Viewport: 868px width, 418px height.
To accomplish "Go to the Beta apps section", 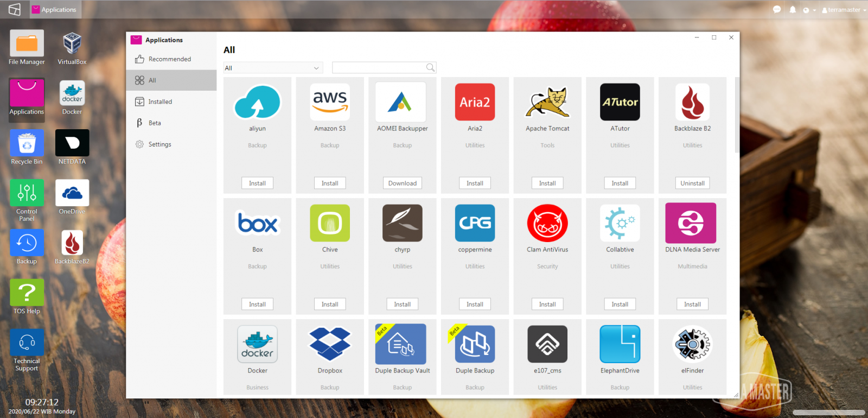I will pos(155,123).
